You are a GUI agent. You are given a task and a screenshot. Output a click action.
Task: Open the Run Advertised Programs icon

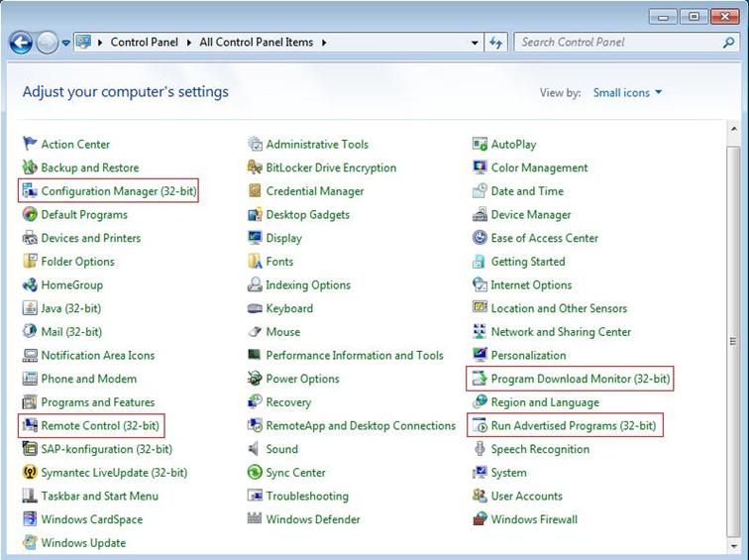[x=480, y=425]
